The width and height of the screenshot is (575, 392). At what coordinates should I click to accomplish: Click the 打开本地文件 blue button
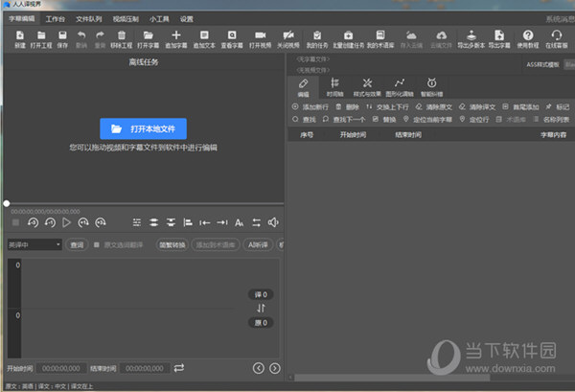click(x=143, y=128)
